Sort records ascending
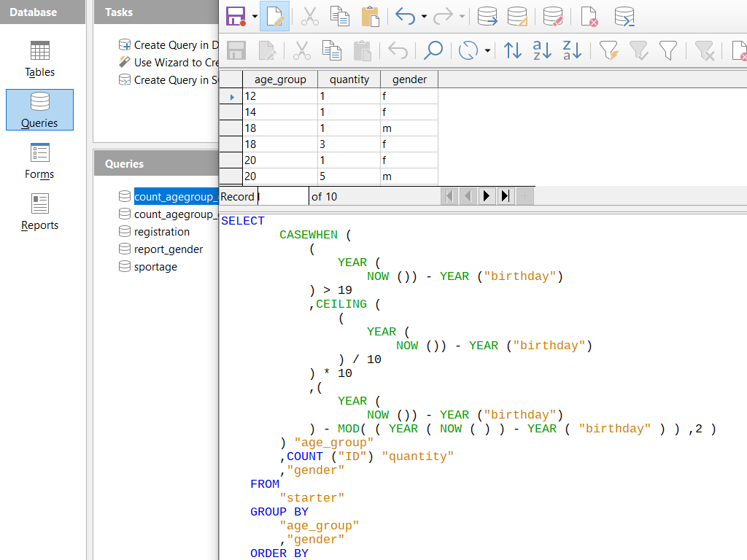747x560 pixels. [x=542, y=50]
